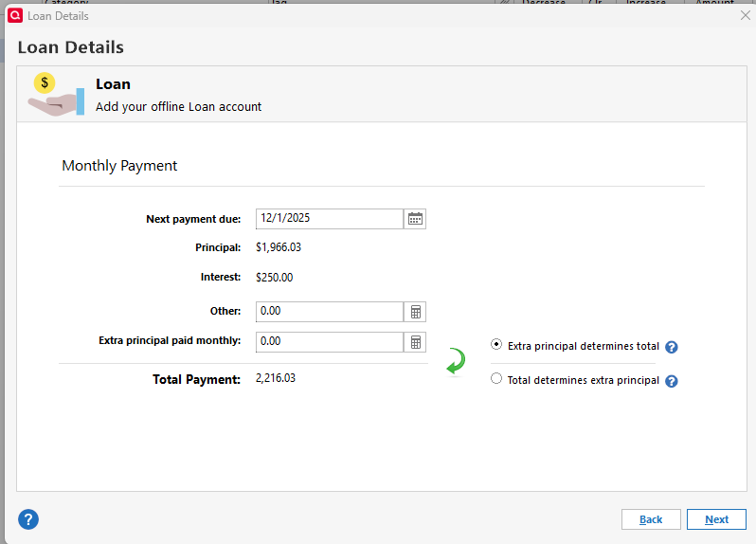
Task: Click the Loan Details heading
Action: click(x=71, y=47)
